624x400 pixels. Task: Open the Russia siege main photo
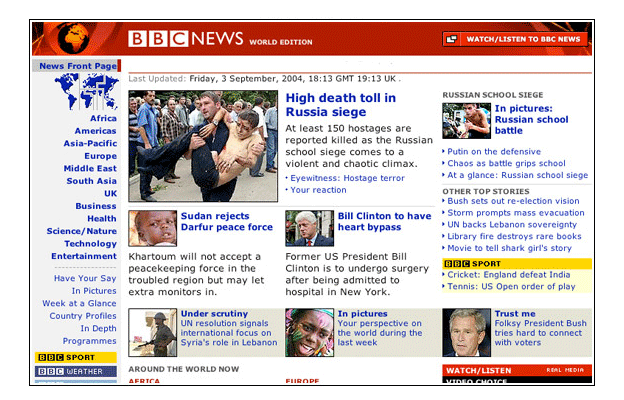pos(203,146)
